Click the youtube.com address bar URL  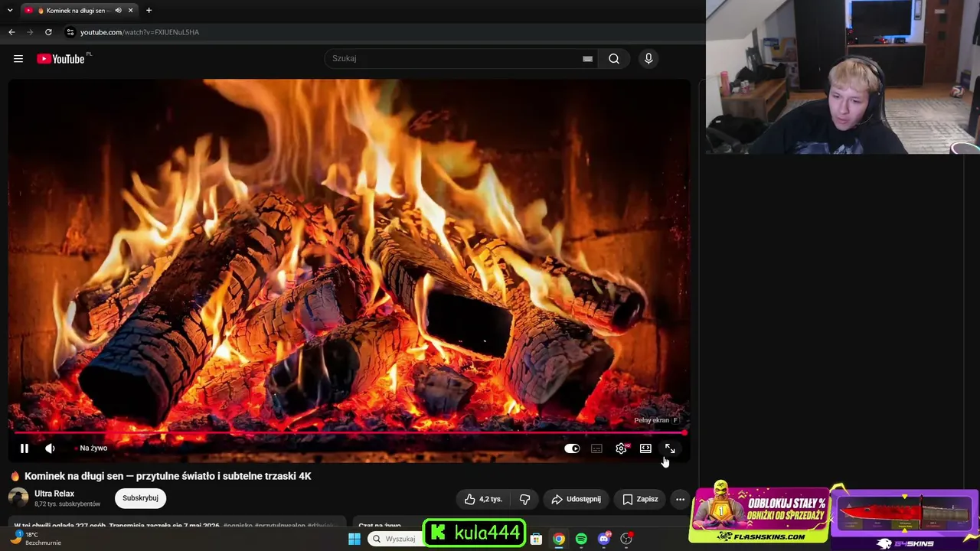click(x=139, y=32)
